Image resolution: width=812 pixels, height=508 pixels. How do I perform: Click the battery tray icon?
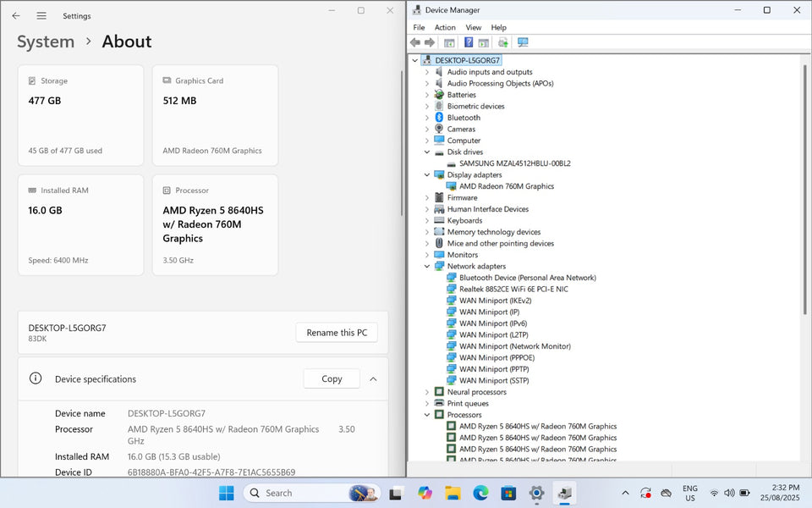744,493
